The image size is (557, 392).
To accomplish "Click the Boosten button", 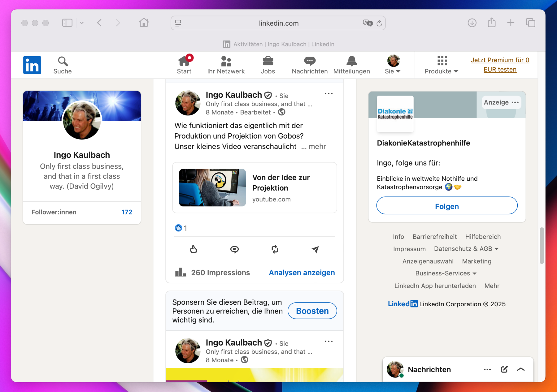I will [312, 311].
